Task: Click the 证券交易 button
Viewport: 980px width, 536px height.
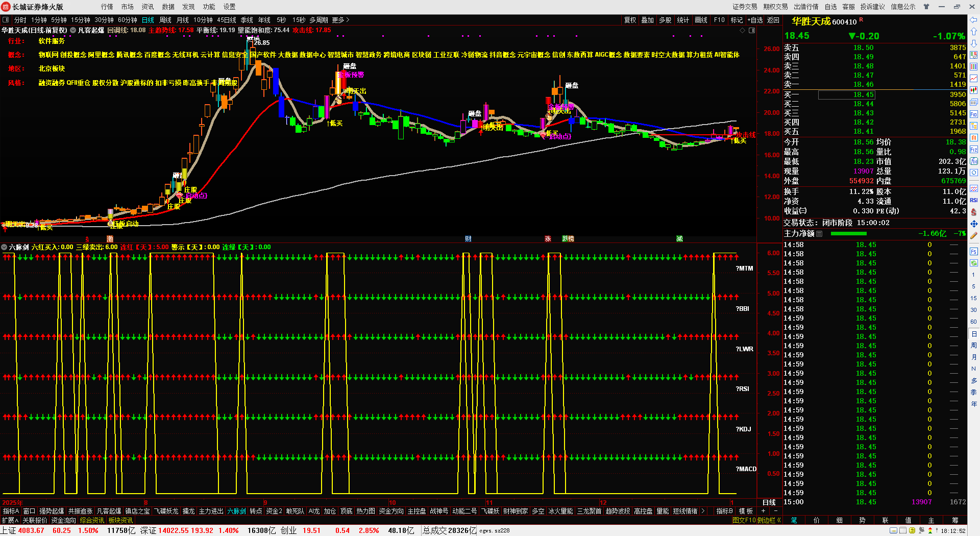Action: (x=745, y=7)
